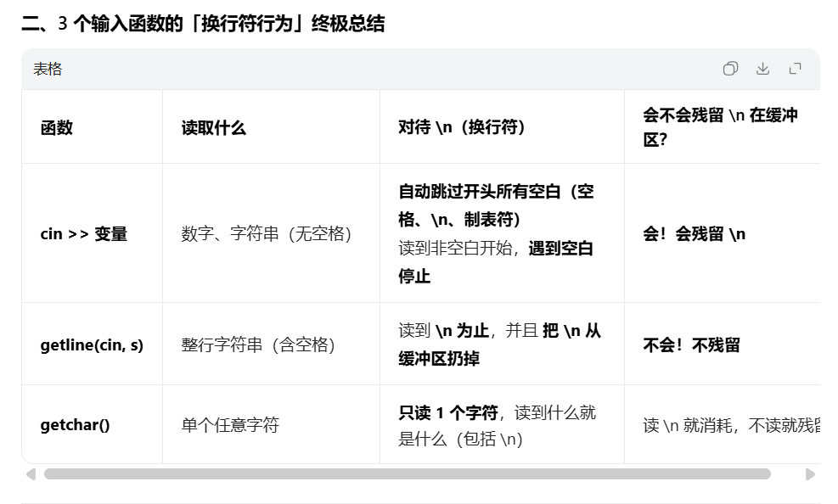838x504 pixels.
Task: Download the table using the download icon
Action: point(762,69)
